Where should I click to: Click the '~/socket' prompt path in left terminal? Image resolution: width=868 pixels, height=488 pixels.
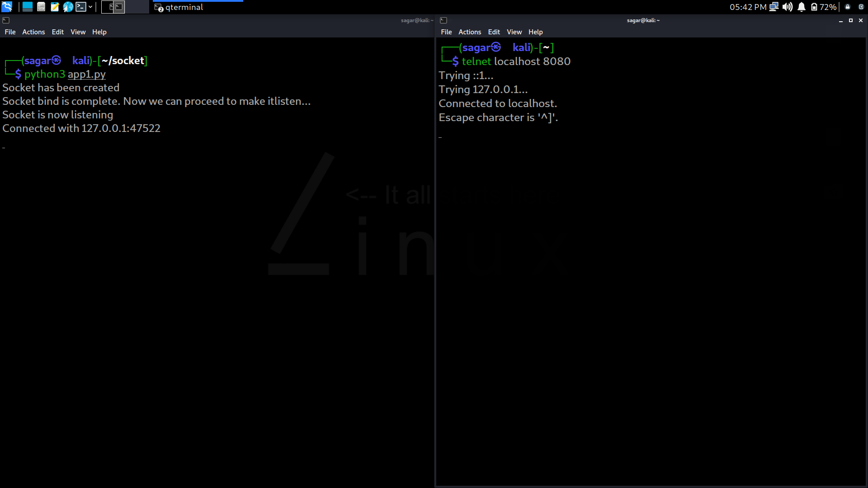pos(123,61)
